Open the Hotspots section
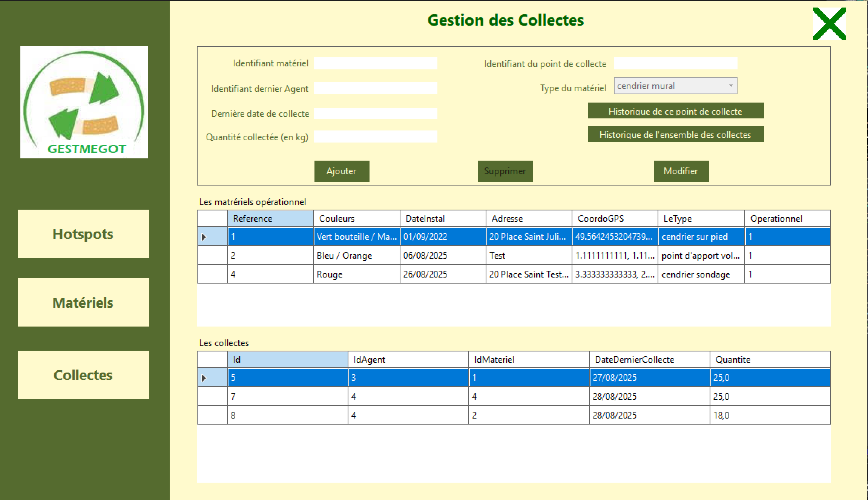The width and height of the screenshot is (868, 500). [x=83, y=234]
